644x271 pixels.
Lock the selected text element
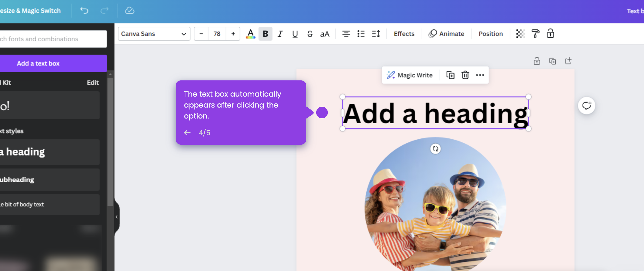pos(550,34)
